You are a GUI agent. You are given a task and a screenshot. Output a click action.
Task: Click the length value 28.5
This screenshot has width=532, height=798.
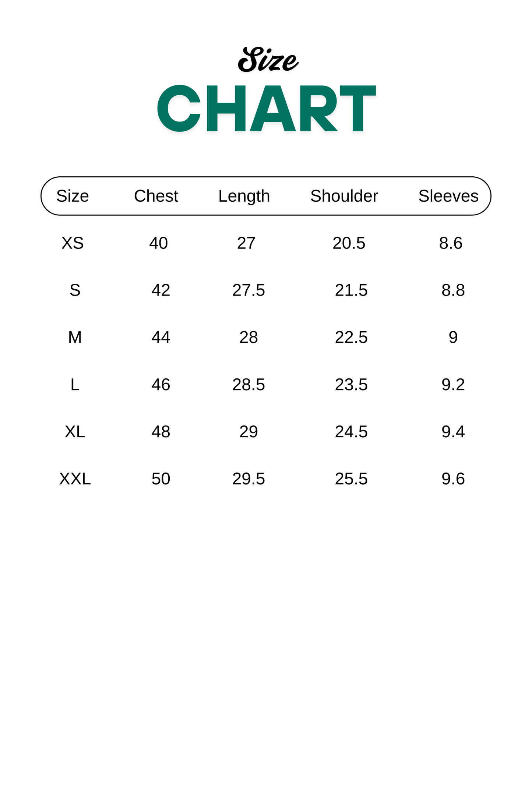tap(249, 385)
